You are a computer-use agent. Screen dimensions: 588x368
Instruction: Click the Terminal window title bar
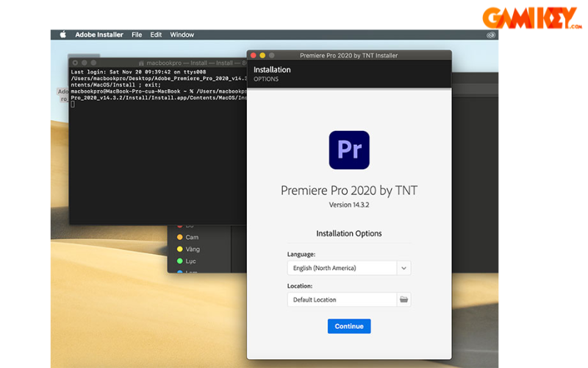click(x=157, y=63)
